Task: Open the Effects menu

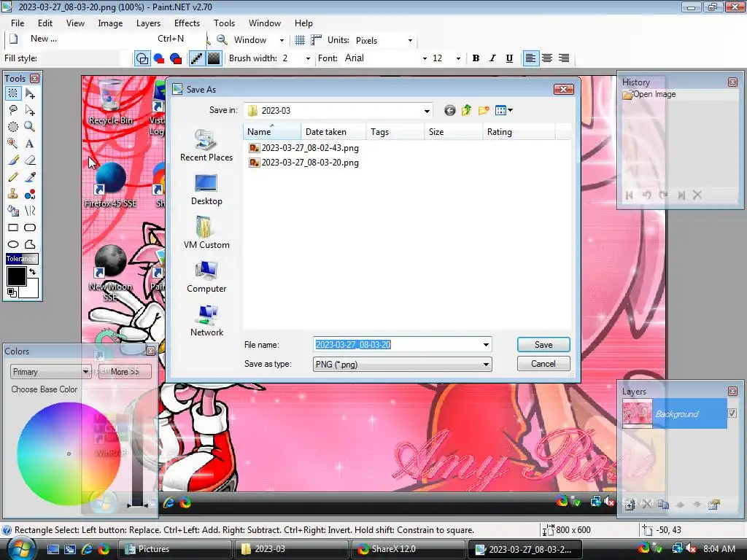Action: [x=187, y=23]
